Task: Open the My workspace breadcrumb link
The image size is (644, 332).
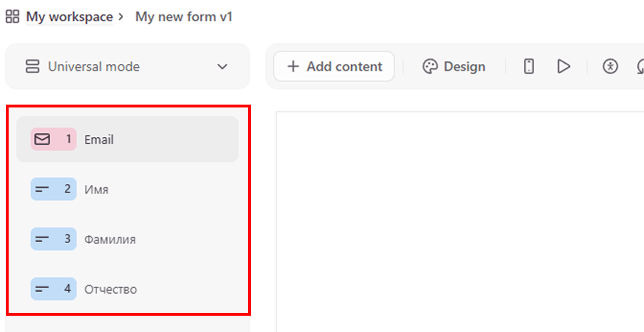Action: tap(69, 17)
